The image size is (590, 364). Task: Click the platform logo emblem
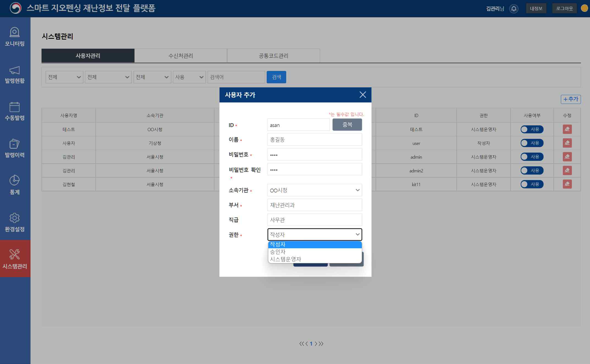coord(15,8)
